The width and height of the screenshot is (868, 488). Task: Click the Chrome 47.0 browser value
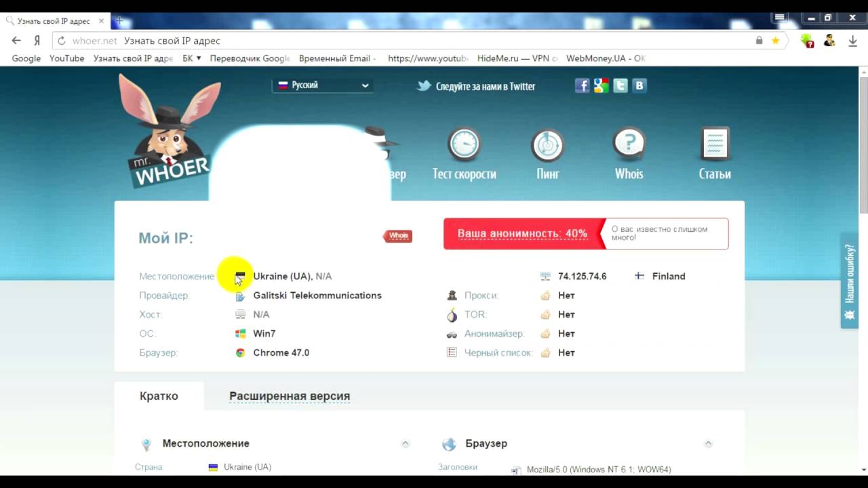coord(281,352)
